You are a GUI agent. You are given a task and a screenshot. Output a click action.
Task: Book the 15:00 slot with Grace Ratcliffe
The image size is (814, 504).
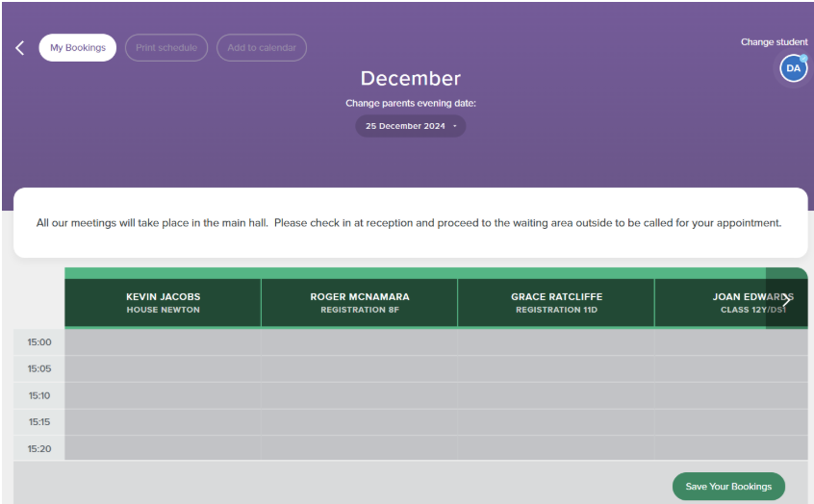(x=555, y=342)
